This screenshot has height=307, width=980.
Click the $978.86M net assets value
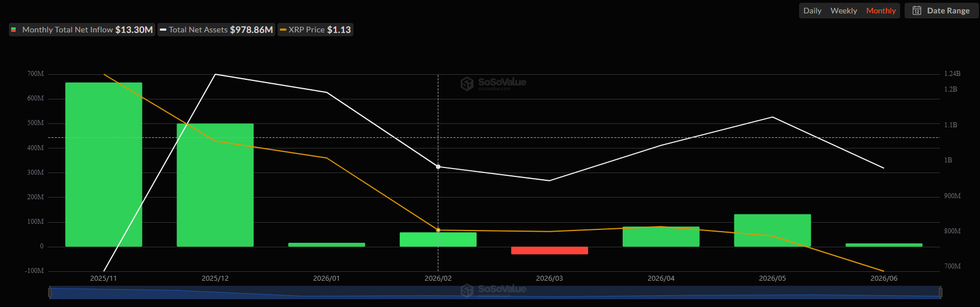(251, 30)
